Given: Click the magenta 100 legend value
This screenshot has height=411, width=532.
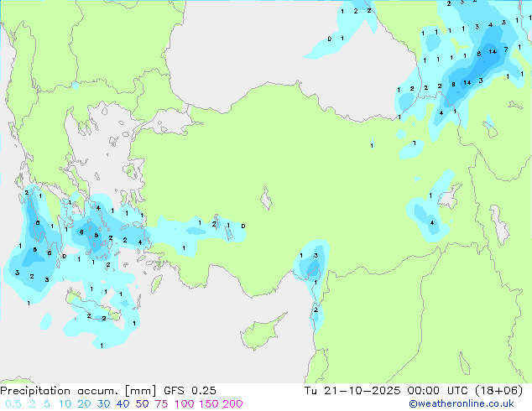Looking at the screenshot, I should 185,404.
